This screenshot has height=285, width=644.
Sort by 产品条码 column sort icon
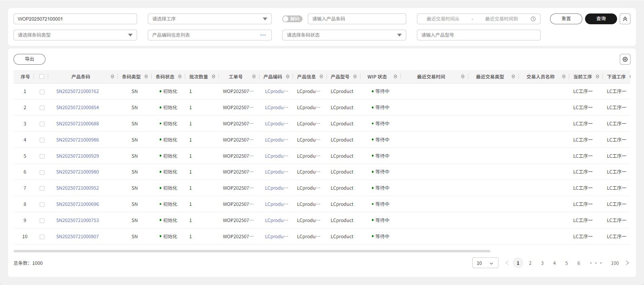point(112,77)
